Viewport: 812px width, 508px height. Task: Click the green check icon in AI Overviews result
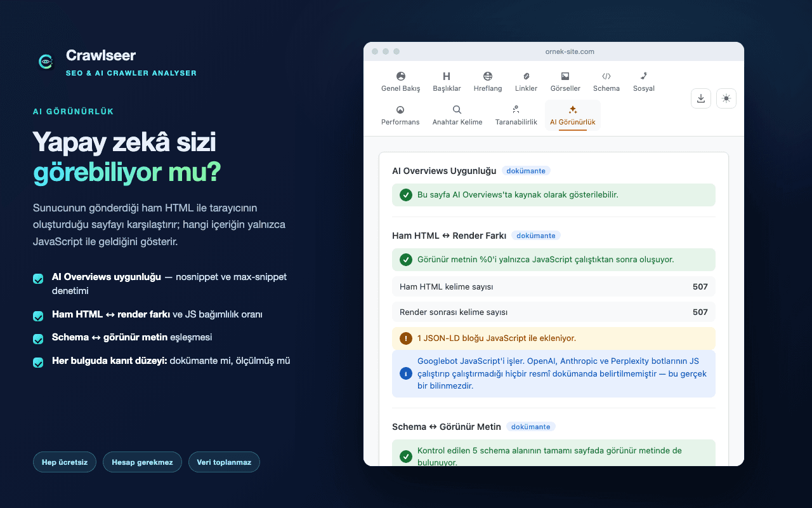click(x=406, y=195)
